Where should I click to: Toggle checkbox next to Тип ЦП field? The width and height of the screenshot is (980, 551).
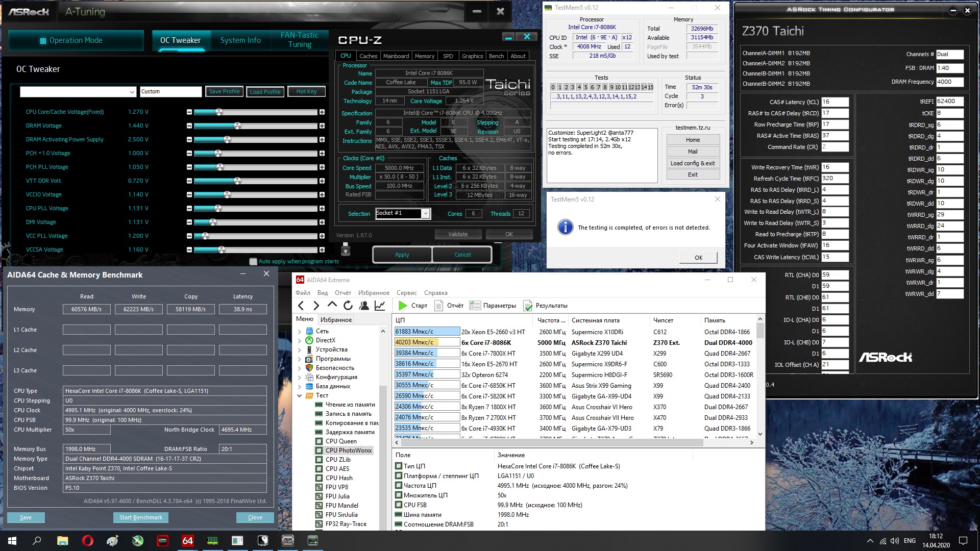398,466
